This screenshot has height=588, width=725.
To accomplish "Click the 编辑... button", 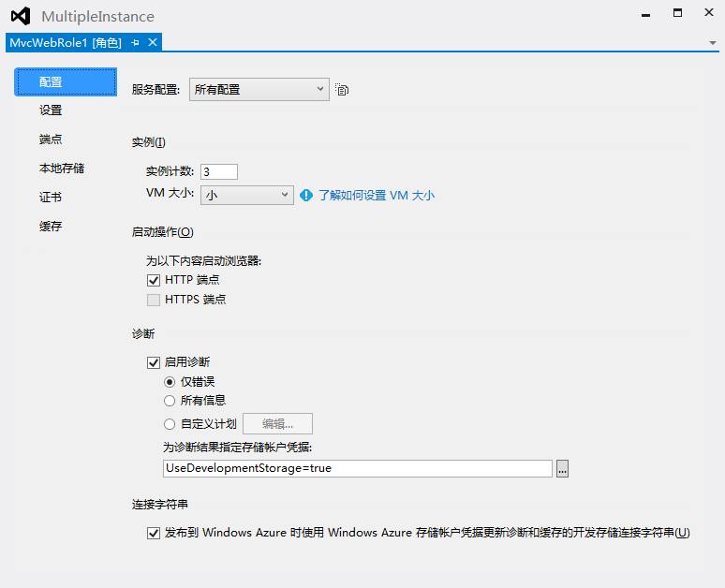I will (277, 424).
